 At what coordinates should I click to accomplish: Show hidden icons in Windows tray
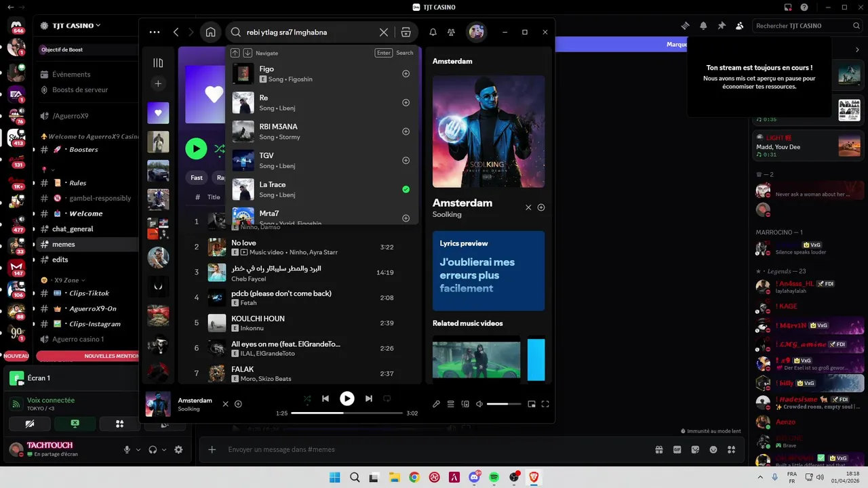click(759, 477)
